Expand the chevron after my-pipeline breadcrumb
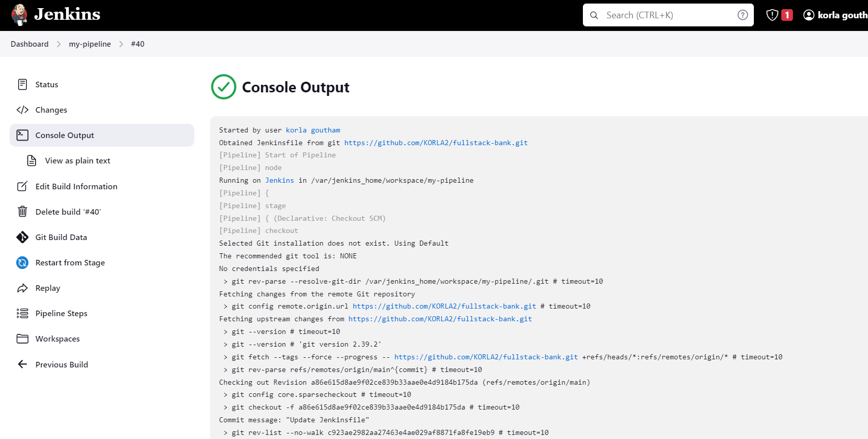This screenshot has width=868, height=439. coord(121,44)
